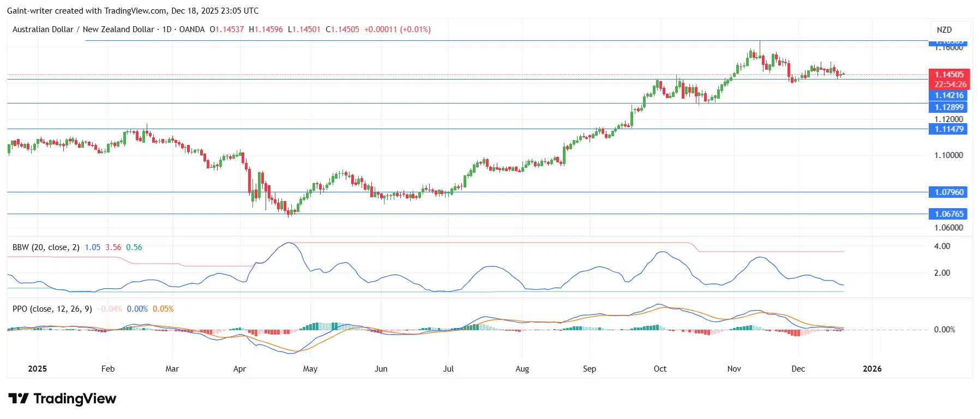Select the Oct marker on the time axis
Image resolution: width=980 pixels, height=419 pixels.
point(660,369)
